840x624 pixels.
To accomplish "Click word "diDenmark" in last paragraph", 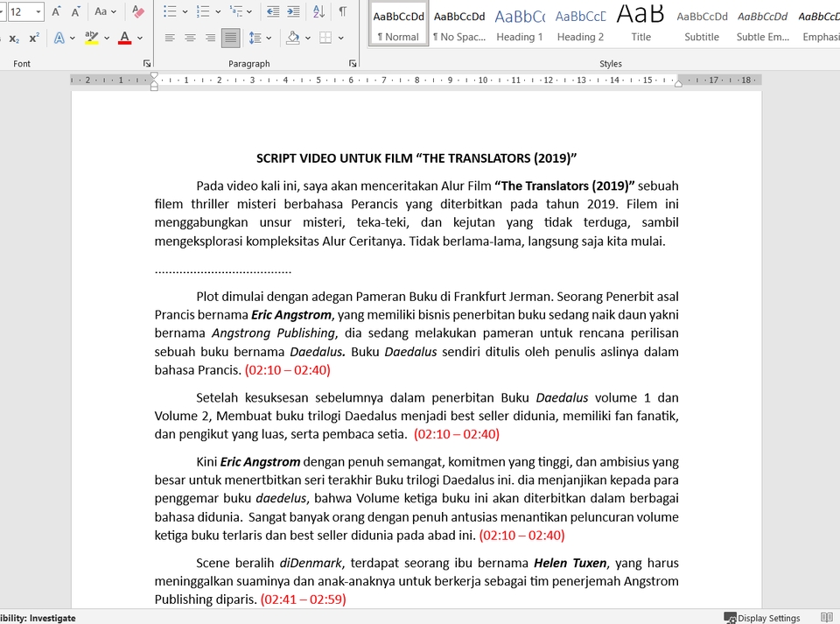I will (x=311, y=563).
